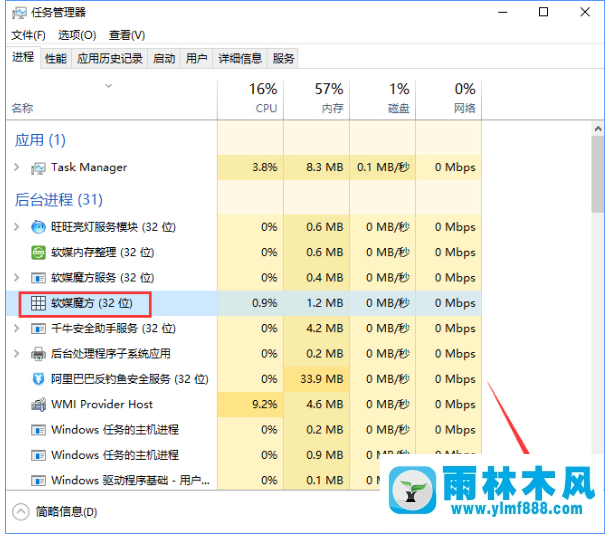
Task: Click the scrollbar up arrow
Action: pos(598,129)
